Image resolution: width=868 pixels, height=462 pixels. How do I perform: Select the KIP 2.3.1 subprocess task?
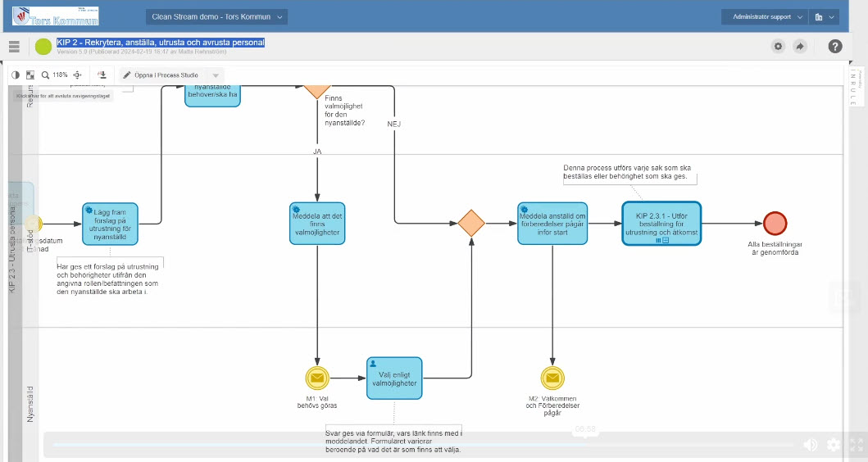point(661,223)
